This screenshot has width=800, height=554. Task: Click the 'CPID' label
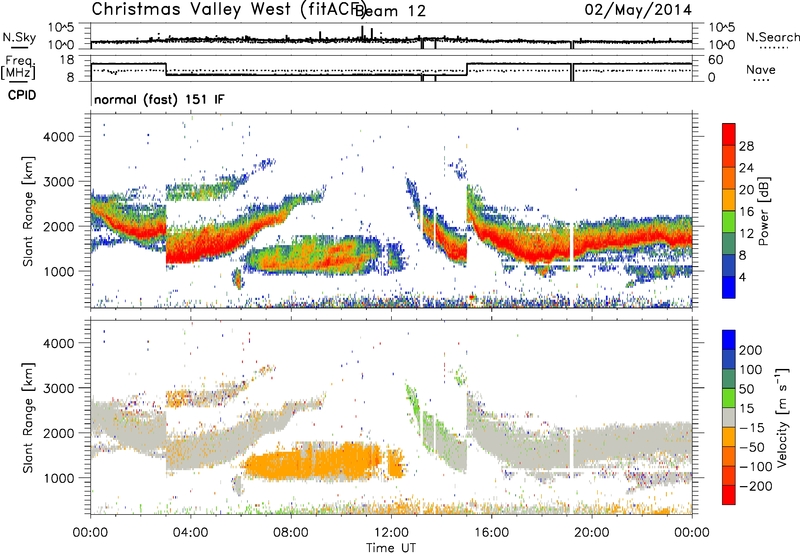tap(22, 95)
